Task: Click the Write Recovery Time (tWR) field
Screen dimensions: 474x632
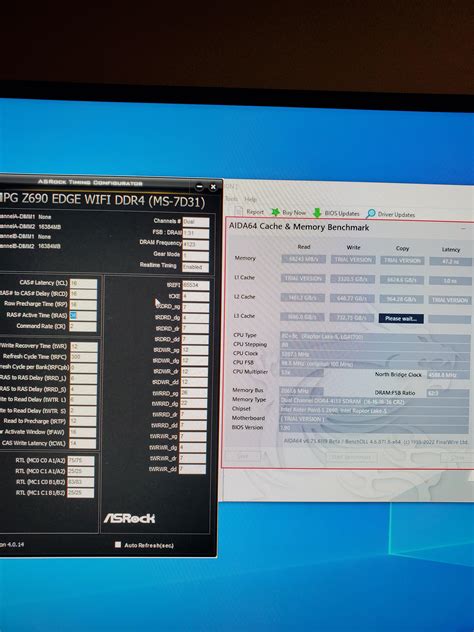Action: tap(83, 346)
